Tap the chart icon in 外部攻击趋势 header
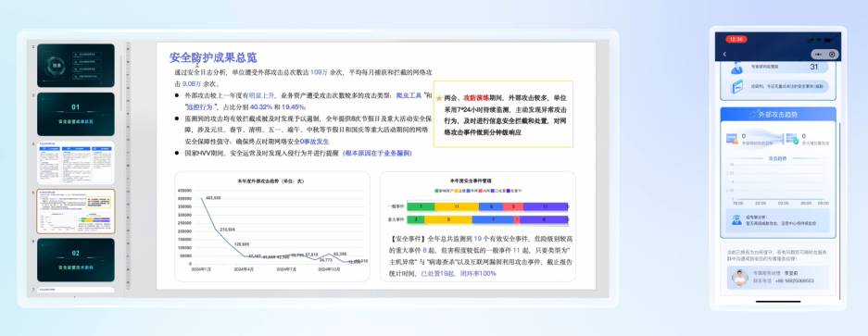The height and width of the screenshot is (336, 868). (753, 115)
